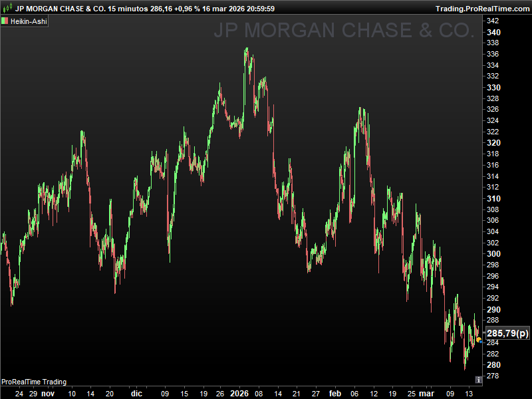The width and height of the screenshot is (532, 399).
Task: Click the '12' date label on the time axis
Action: coord(374,394)
